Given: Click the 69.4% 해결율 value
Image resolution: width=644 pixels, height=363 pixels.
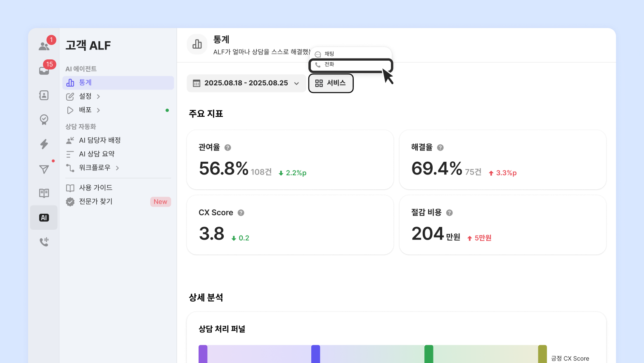Looking at the screenshot, I should click(437, 169).
